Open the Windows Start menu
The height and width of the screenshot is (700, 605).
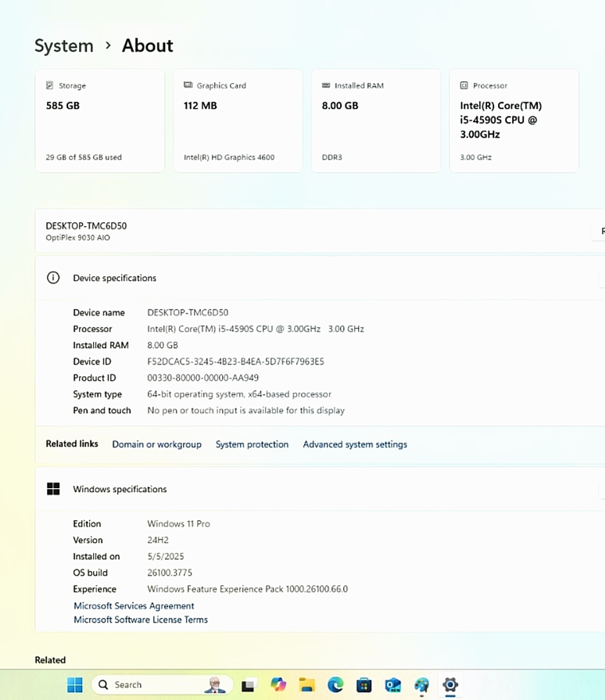[74, 685]
